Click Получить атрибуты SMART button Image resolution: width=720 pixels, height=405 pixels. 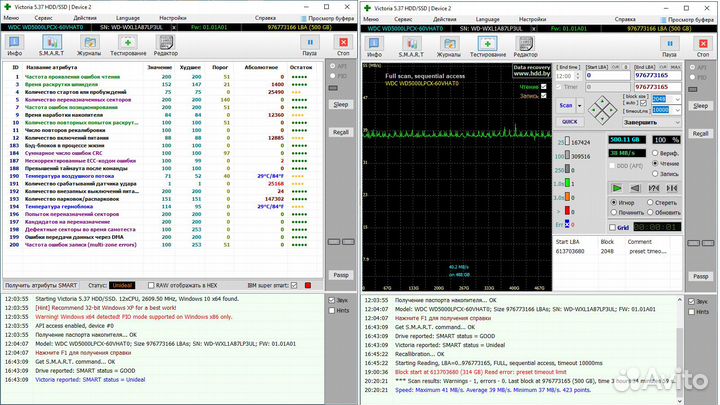click(41, 285)
